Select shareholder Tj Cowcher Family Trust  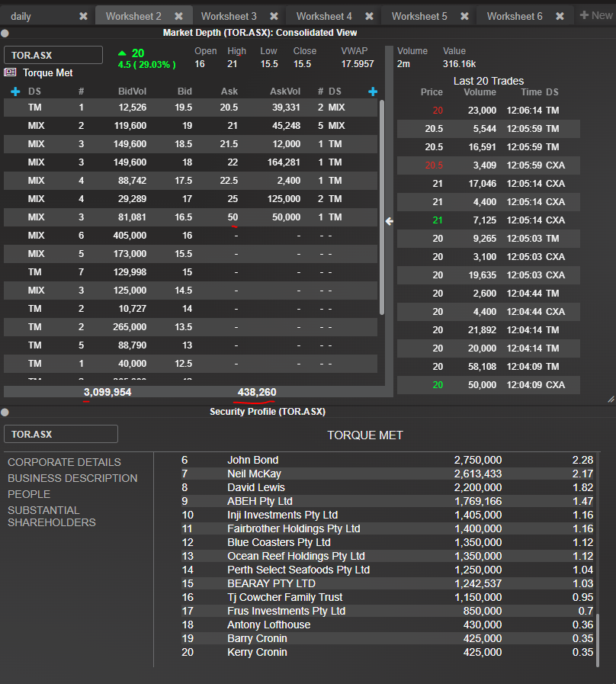coord(387,598)
